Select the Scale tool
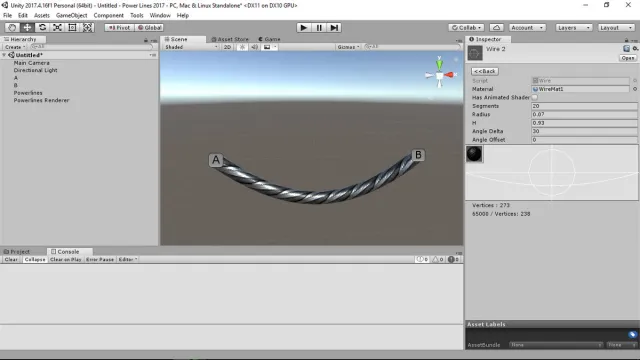 (x=57, y=27)
